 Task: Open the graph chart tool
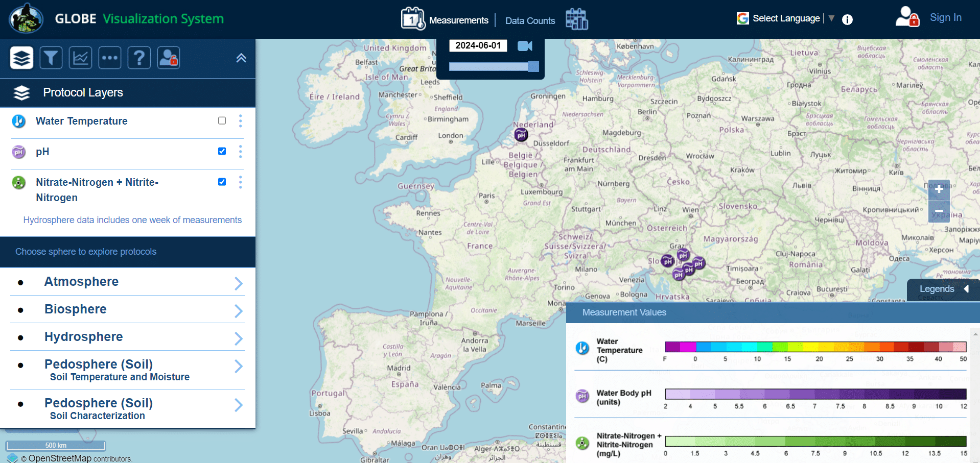point(80,58)
